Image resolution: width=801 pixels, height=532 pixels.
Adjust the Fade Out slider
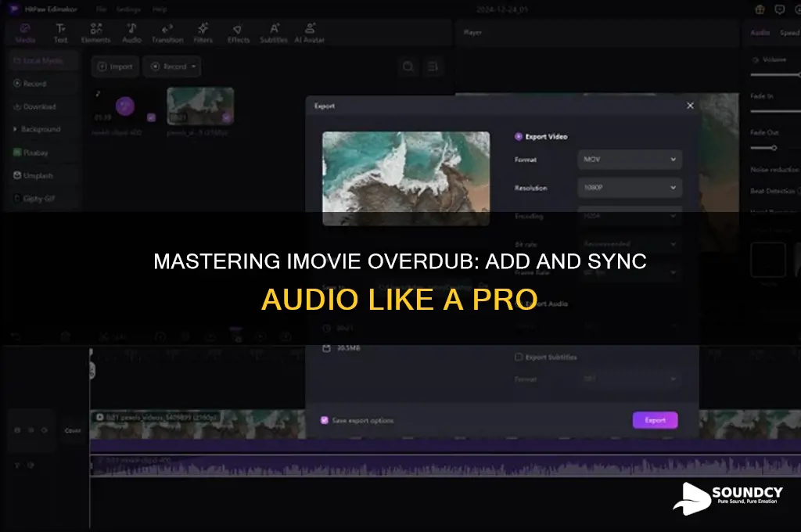pos(774,148)
